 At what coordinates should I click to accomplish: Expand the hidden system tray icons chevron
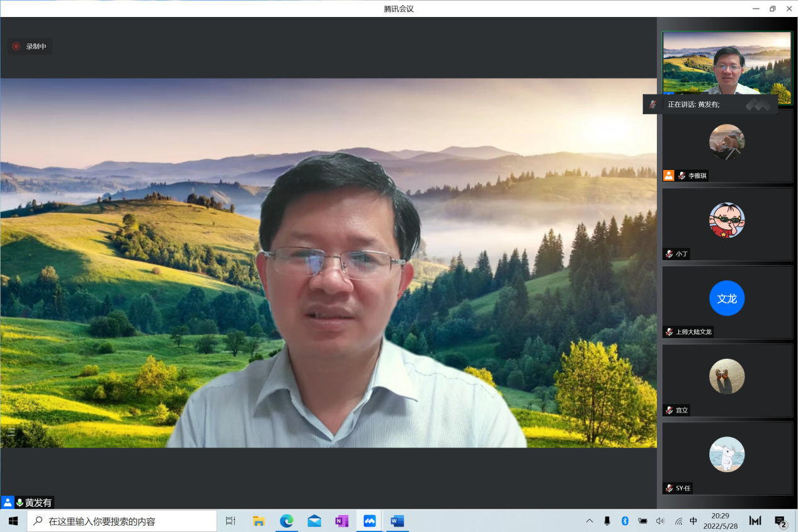pos(590,521)
